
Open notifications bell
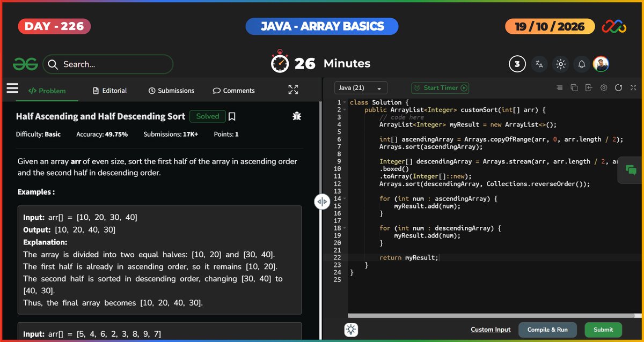[582, 64]
